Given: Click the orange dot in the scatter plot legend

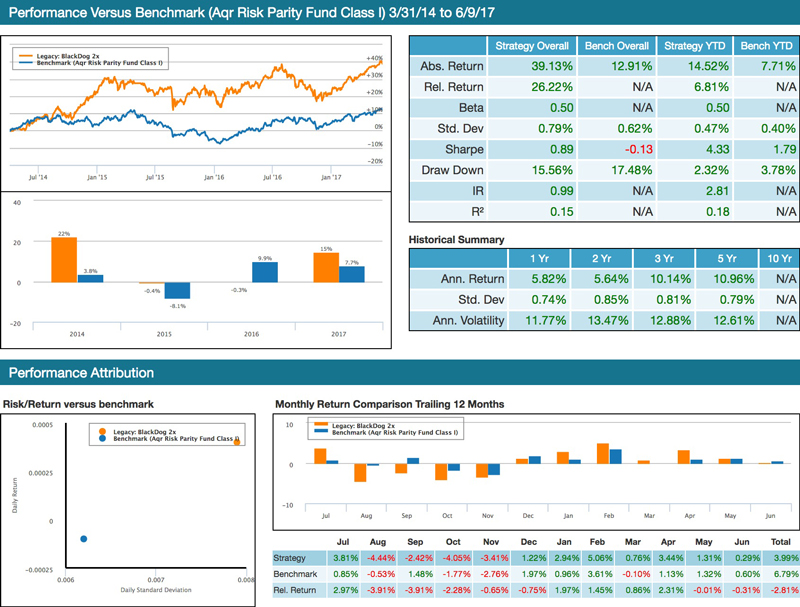Looking at the screenshot, I should click(91, 431).
